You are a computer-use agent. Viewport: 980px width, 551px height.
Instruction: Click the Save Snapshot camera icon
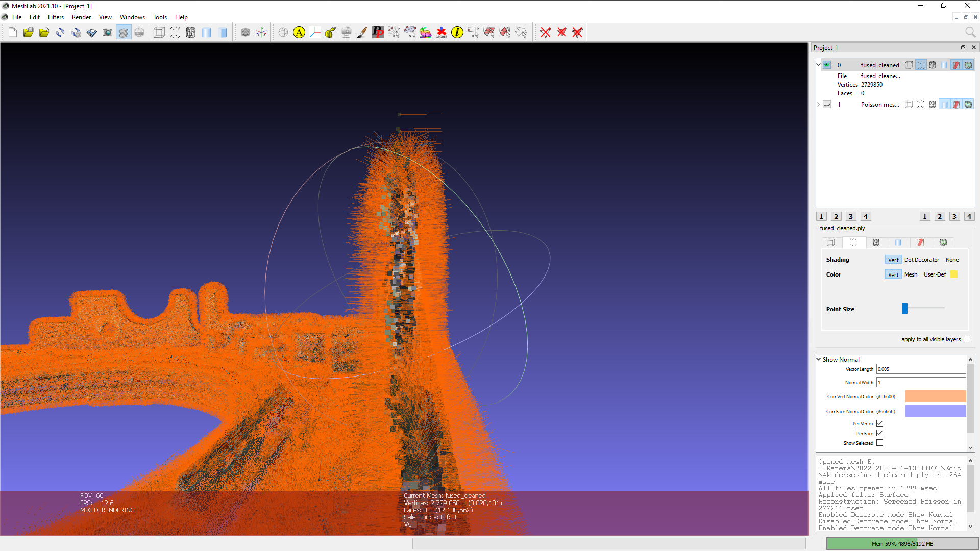click(107, 33)
